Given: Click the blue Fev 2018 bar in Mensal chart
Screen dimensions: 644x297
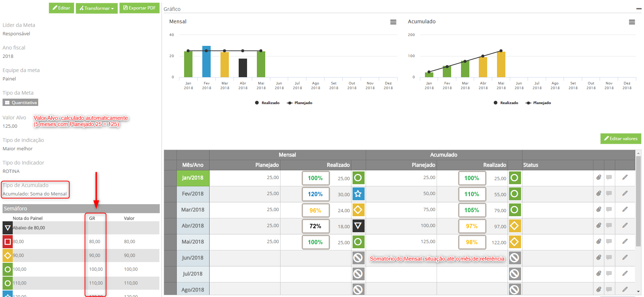Looking at the screenshot, I should point(207,62).
